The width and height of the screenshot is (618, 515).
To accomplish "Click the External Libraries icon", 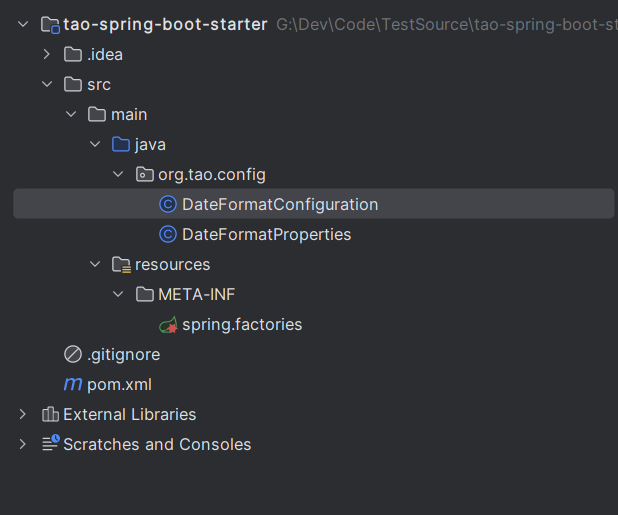I will [x=49, y=414].
